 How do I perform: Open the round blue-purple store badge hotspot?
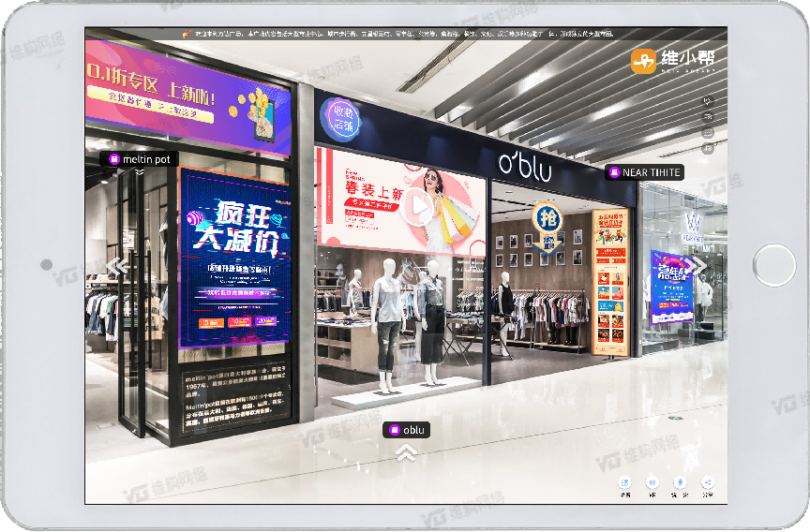(x=340, y=119)
